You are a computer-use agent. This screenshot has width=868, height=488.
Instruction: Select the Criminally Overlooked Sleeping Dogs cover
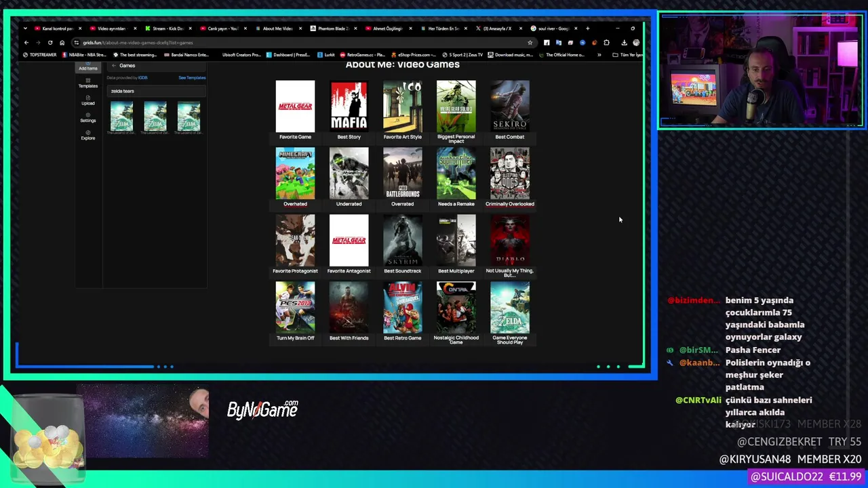pyautogui.click(x=510, y=174)
